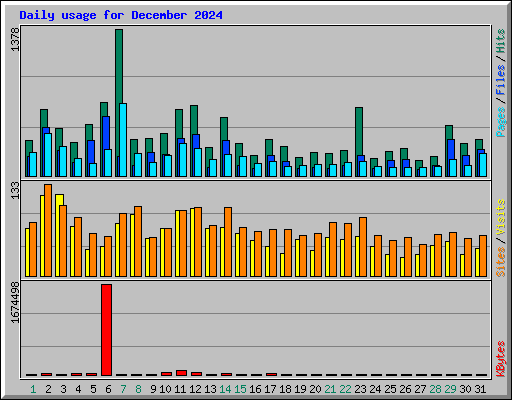Click the yellow Sites bar for day 3

59,235
